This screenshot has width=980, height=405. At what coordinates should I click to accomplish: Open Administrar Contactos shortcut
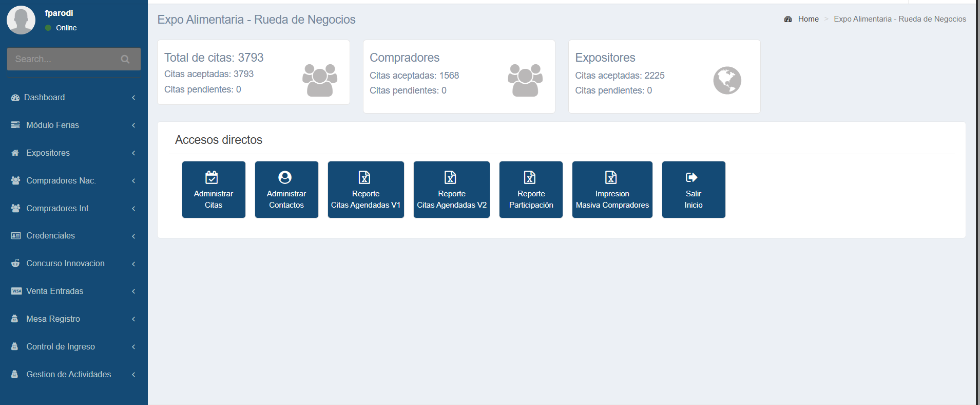click(x=286, y=190)
